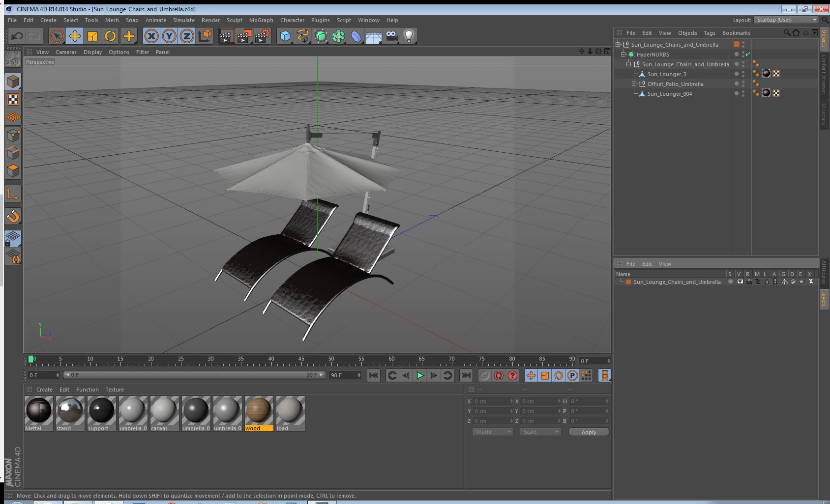The image size is (830, 504).
Task: Switch to Polygons mode
Action: tap(13, 171)
